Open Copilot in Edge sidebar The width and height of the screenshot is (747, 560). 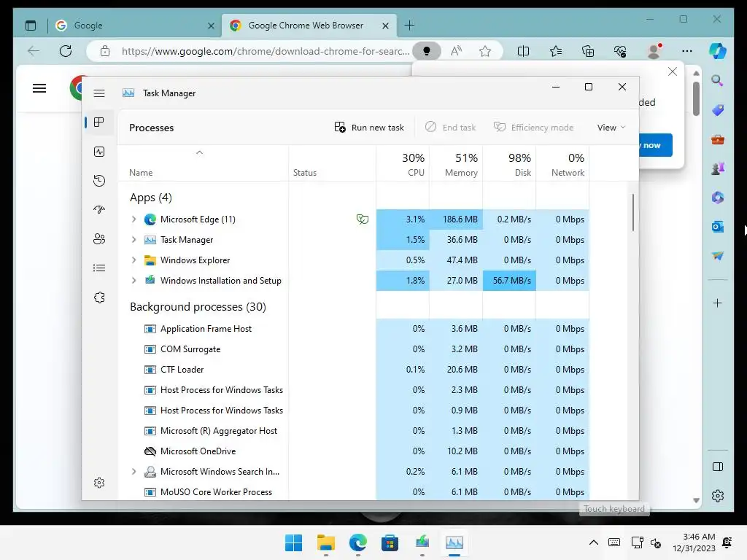click(718, 51)
